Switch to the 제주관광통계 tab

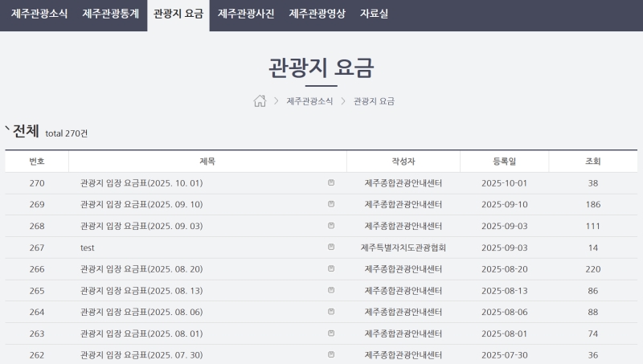click(x=111, y=14)
